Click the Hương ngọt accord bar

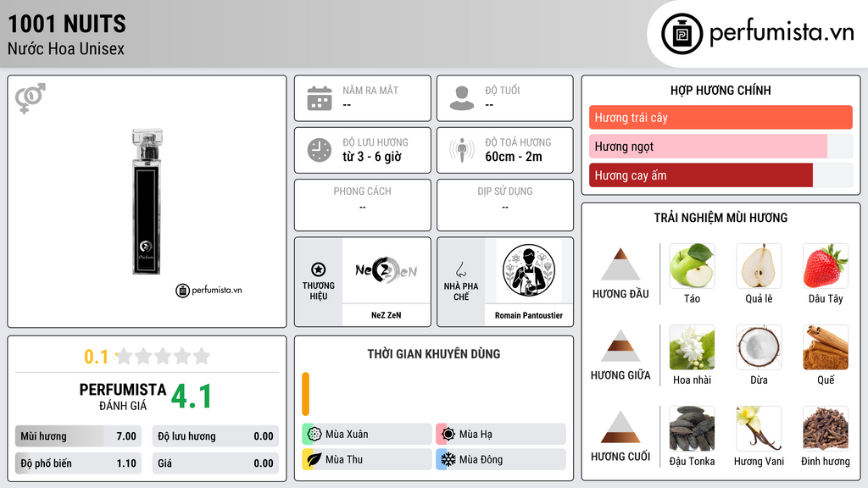pyautogui.click(x=721, y=146)
